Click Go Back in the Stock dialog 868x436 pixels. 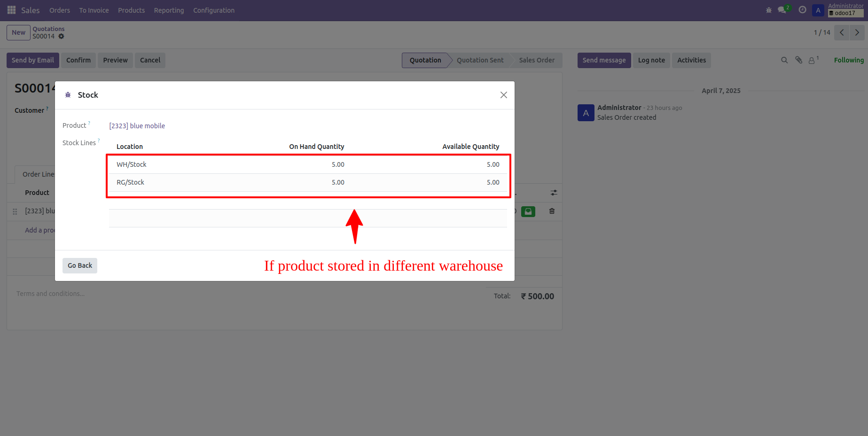click(79, 265)
